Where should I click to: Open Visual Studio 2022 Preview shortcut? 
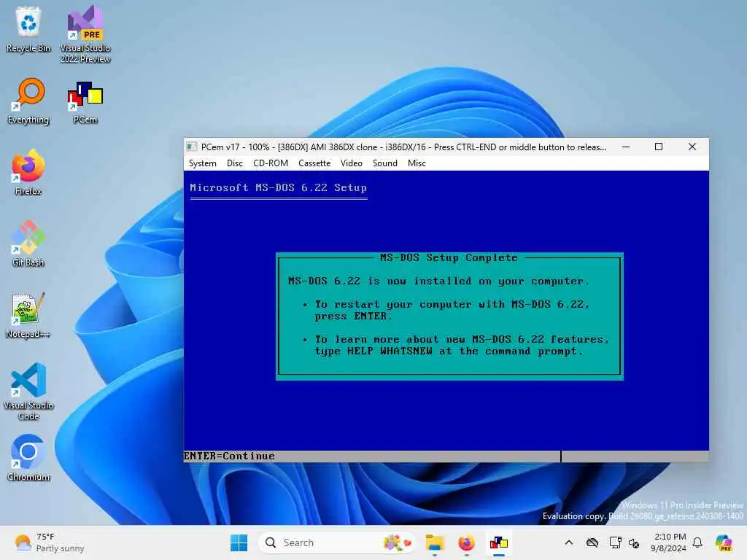85,34
